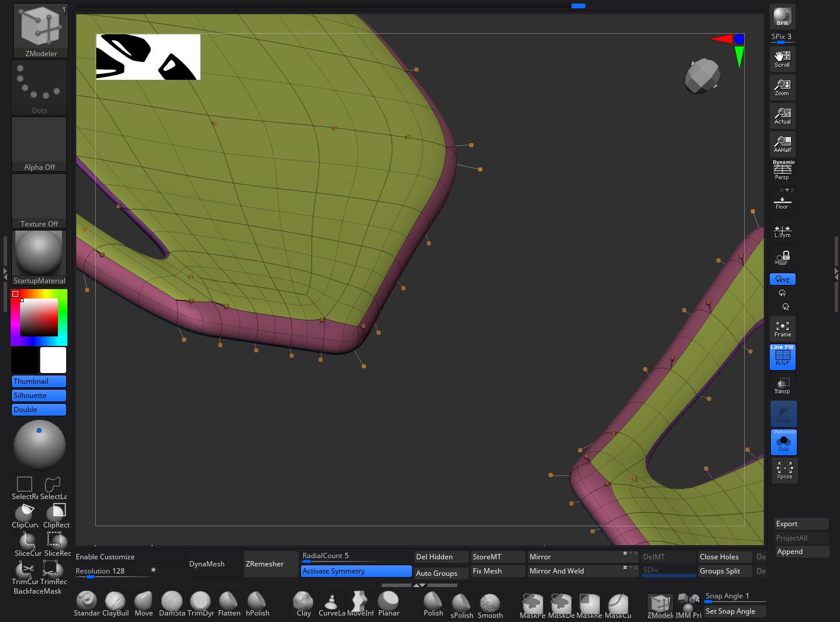Select the Scroll hand tool
The height and width of the screenshot is (622, 840).
(x=782, y=59)
